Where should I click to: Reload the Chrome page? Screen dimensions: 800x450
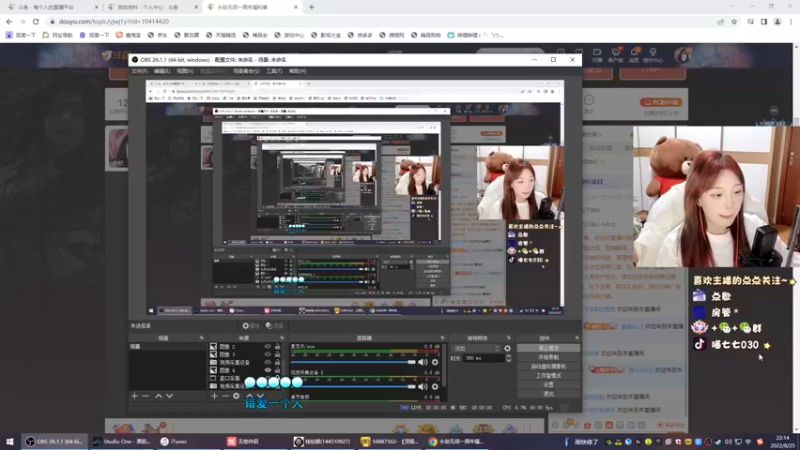[36, 21]
